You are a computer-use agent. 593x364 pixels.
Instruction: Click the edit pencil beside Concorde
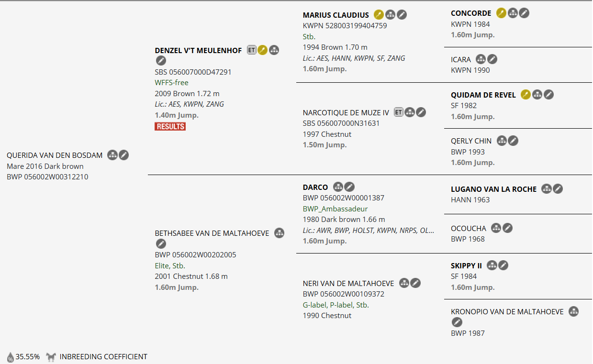[x=525, y=13]
